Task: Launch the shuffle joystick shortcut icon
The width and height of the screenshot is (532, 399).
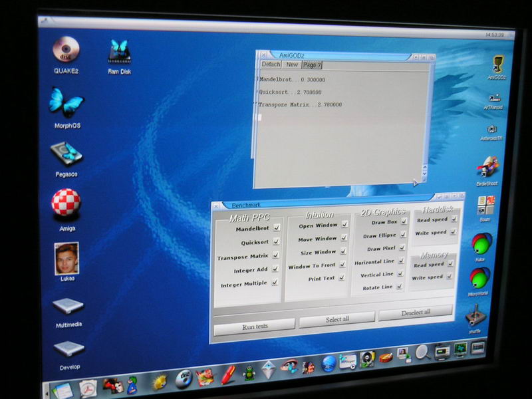Action: (x=475, y=315)
